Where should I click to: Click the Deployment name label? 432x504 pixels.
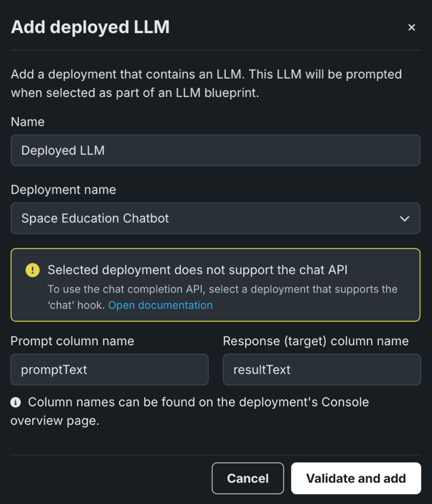coord(63,189)
